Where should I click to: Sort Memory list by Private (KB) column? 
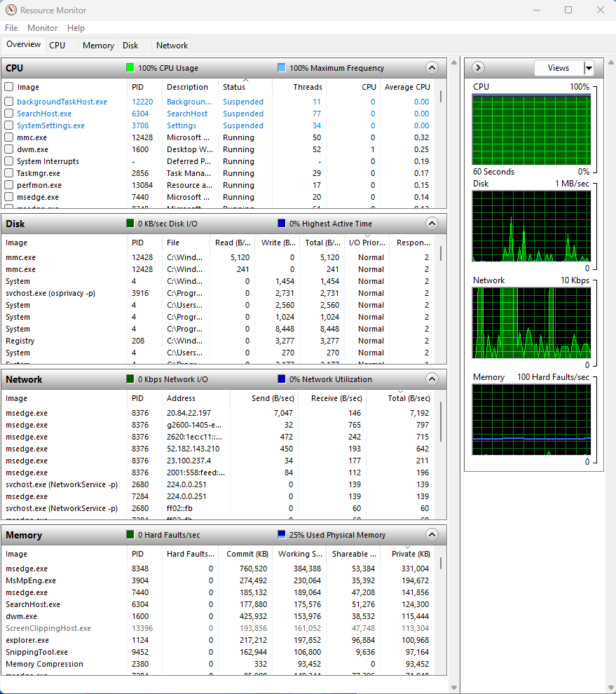pos(407,554)
